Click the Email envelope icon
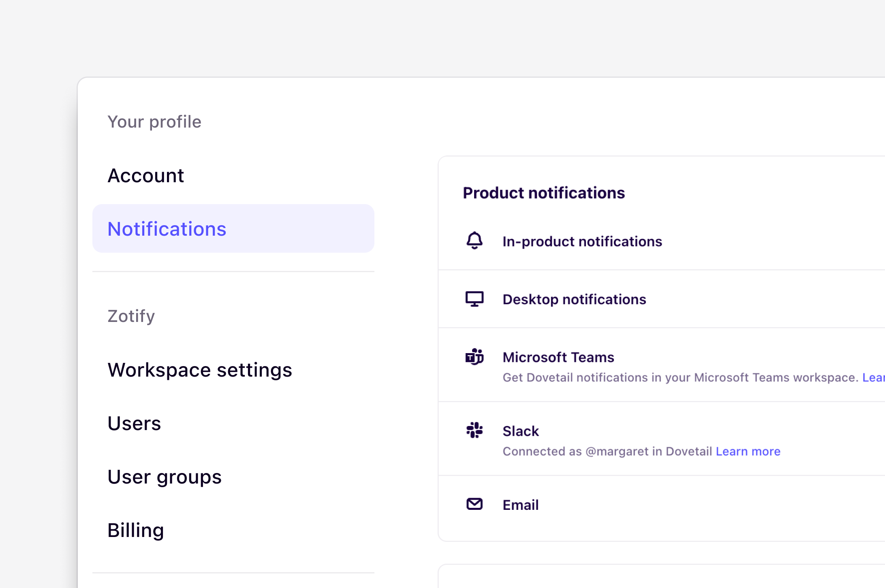The image size is (885, 588). [474, 504]
